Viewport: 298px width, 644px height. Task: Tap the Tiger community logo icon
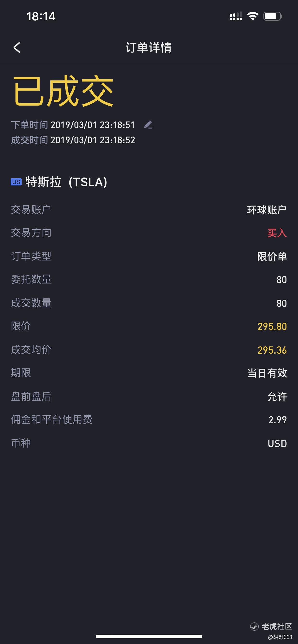point(254,626)
